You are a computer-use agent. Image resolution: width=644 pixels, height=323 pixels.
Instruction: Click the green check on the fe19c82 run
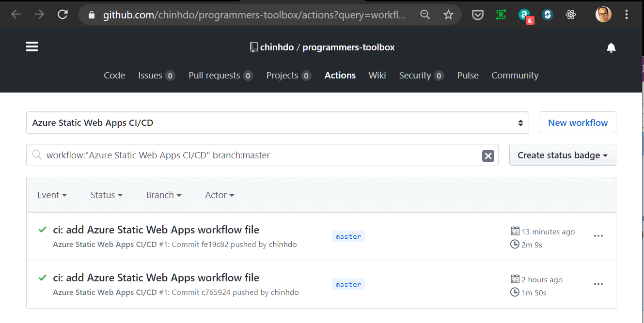[x=43, y=230]
